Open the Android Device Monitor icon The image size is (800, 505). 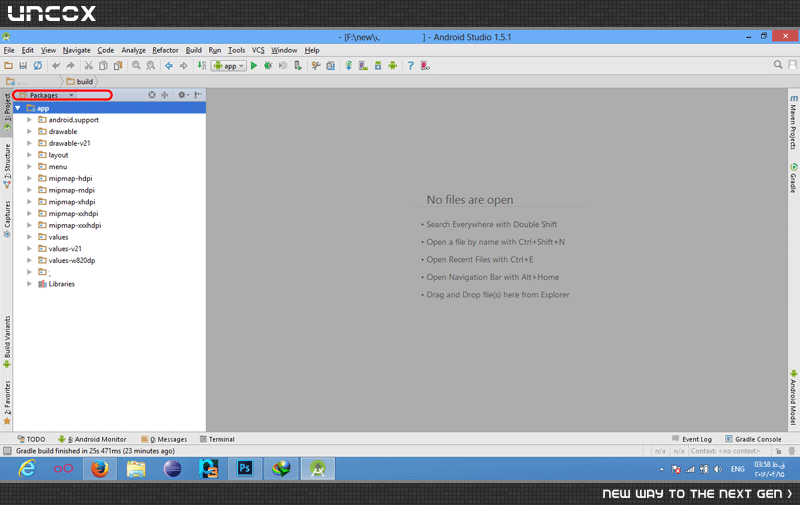coord(392,65)
